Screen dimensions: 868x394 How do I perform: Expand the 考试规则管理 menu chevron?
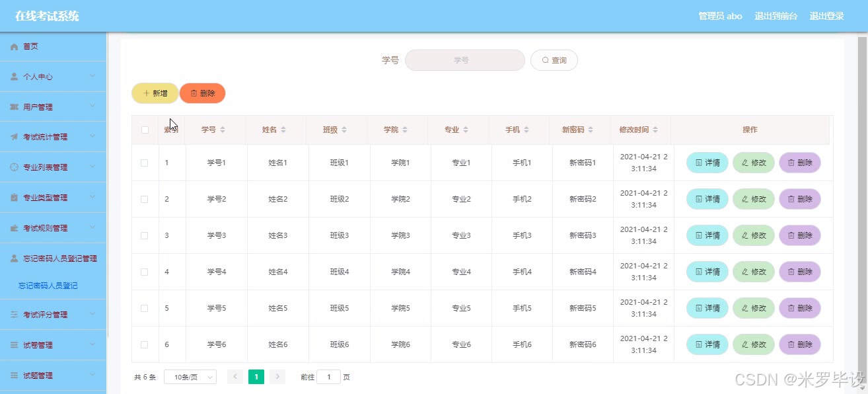(x=93, y=227)
